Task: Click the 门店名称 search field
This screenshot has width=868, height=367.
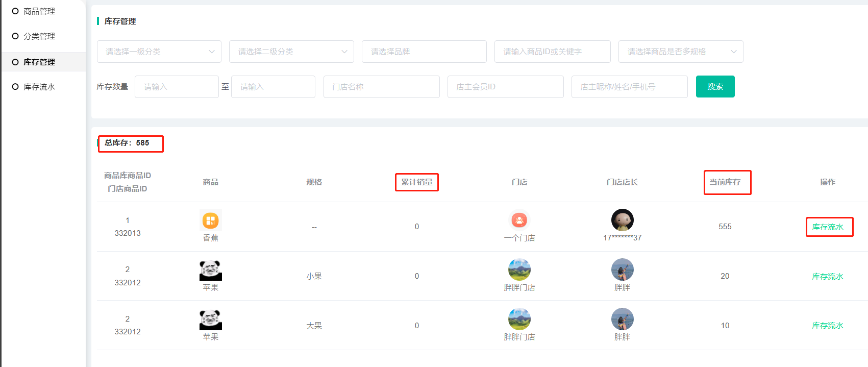Action: point(381,87)
